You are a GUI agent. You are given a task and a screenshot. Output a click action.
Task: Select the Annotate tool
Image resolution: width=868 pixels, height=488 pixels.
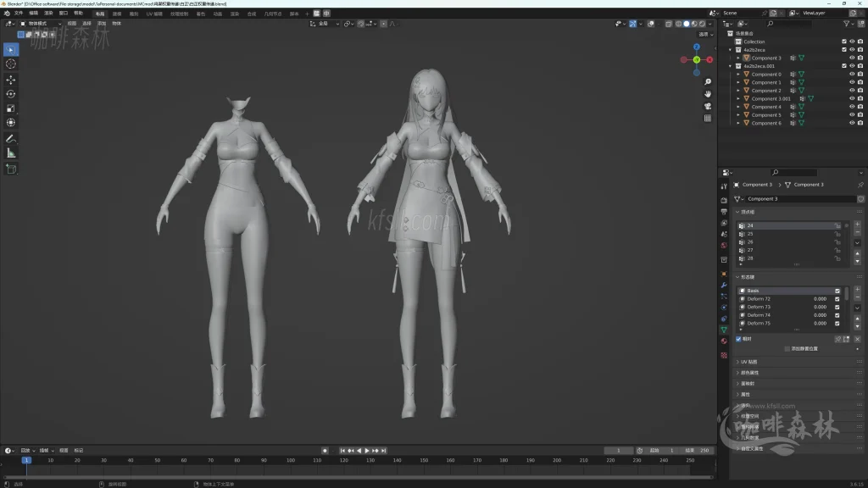click(10, 139)
